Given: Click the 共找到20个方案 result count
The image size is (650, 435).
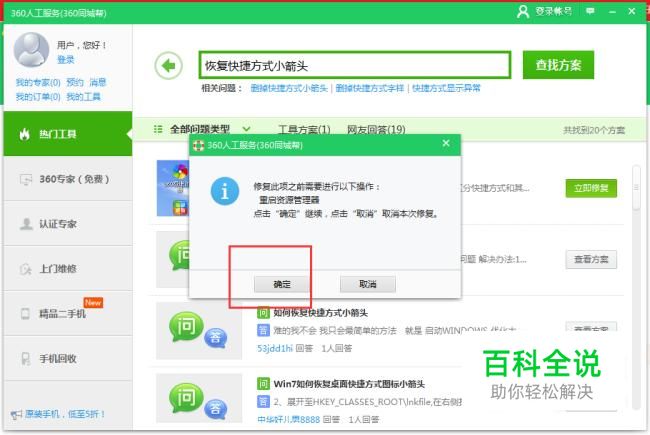Looking at the screenshot, I should tap(594, 130).
